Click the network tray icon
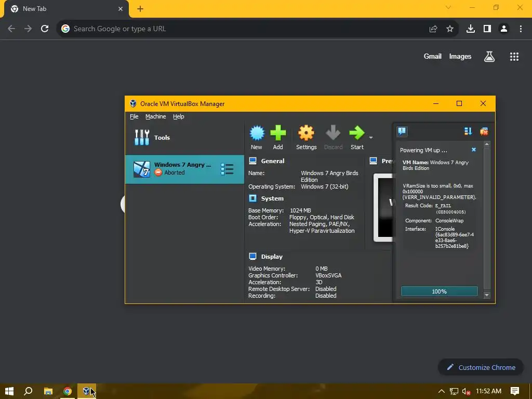 click(454, 391)
